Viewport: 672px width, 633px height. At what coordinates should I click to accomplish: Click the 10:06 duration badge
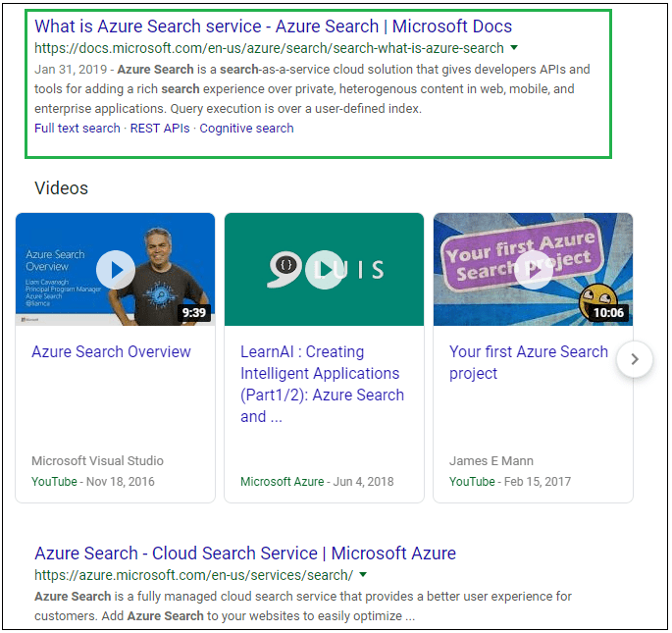(608, 313)
